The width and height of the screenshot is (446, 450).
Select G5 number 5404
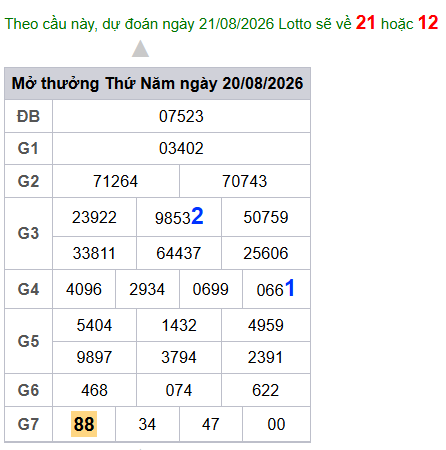pos(94,325)
